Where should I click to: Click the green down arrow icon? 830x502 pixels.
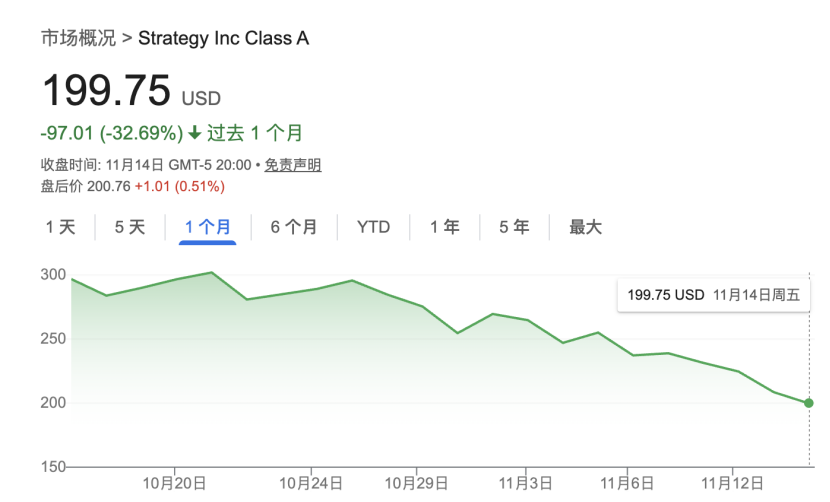point(194,133)
